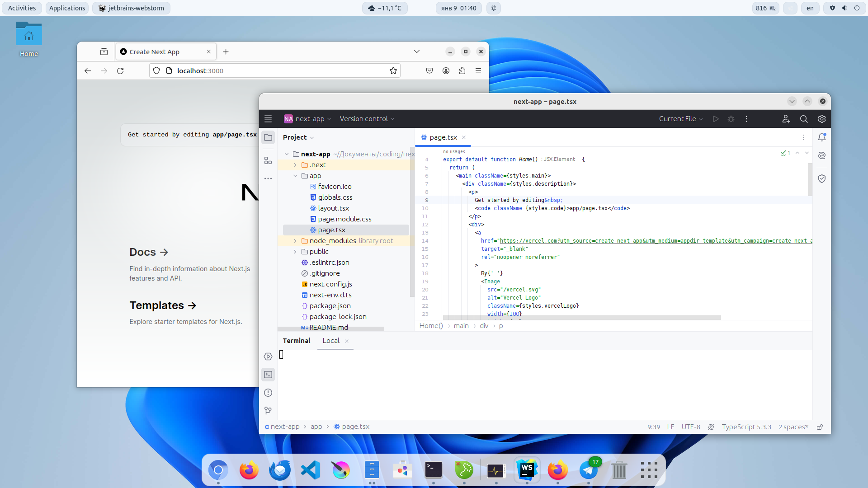Screen dimensions: 868x488
Task: Open Code With Me user icon
Action: click(786, 119)
